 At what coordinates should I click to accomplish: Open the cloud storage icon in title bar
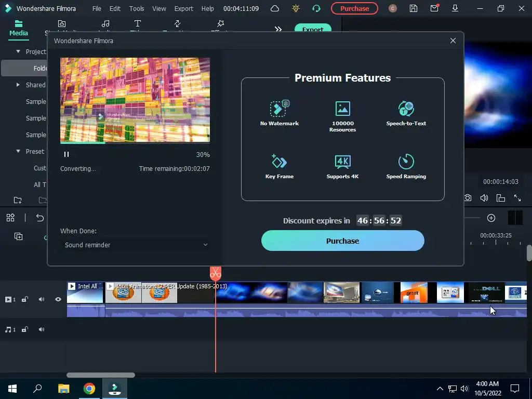pos(275,8)
